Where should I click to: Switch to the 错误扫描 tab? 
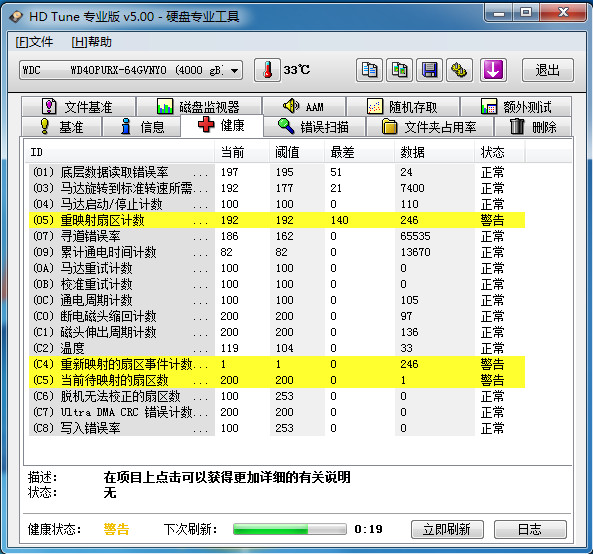coord(314,127)
